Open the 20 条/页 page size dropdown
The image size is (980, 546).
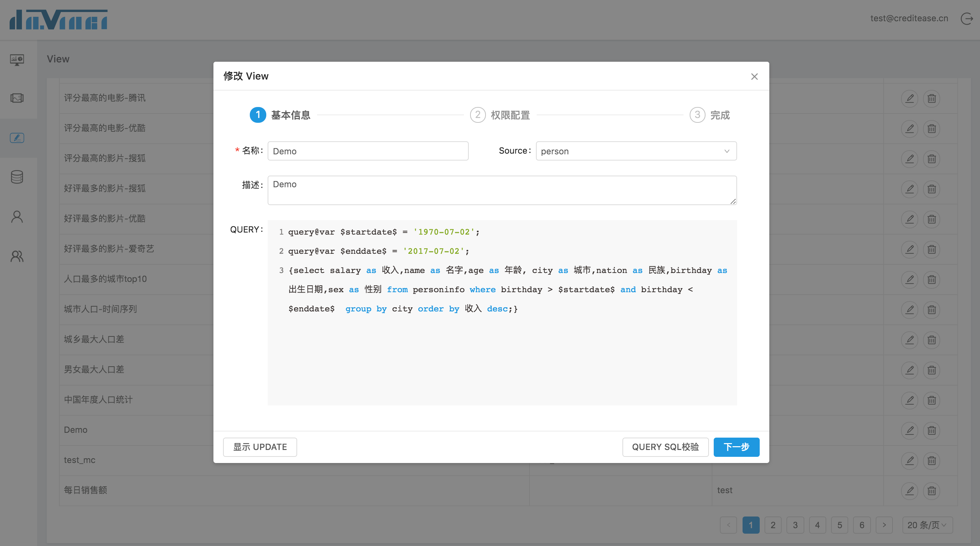(x=927, y=525)
